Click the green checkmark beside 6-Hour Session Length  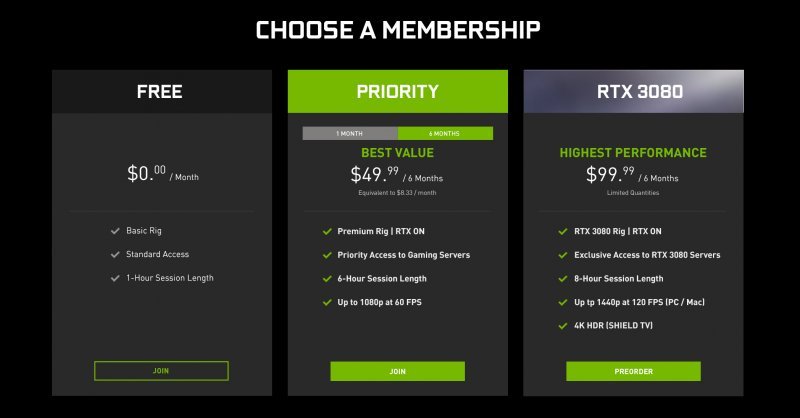[327, 278]
